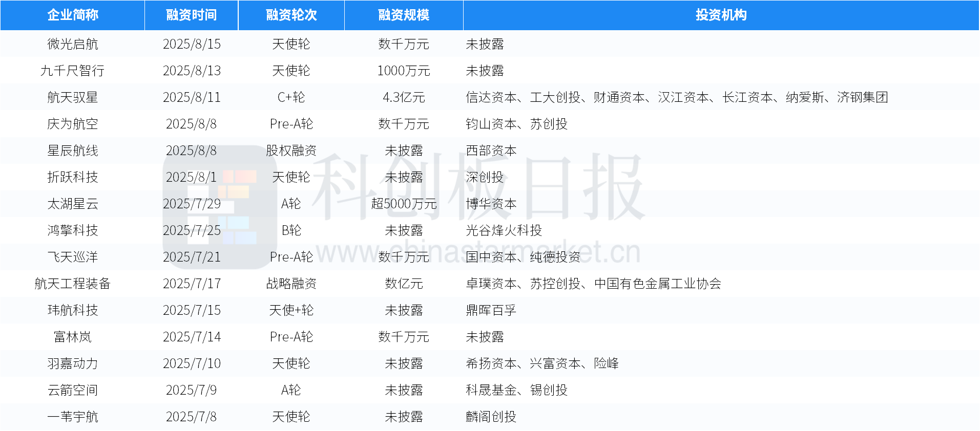Select 未披露 investor in 微光启航 row
This screenshot has width=980, height=431.
pyautogui.click(x=485, y=44)
